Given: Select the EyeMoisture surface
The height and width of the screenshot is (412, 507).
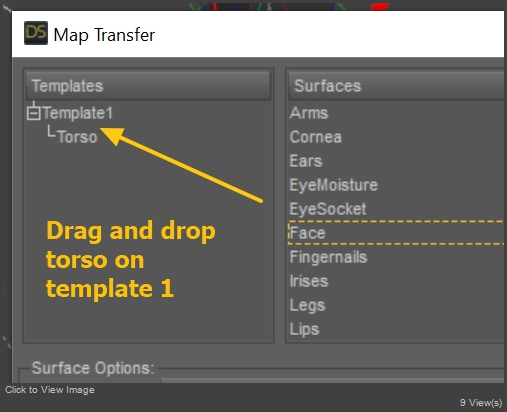Looking at the screenshot, I should pos(334,185).
